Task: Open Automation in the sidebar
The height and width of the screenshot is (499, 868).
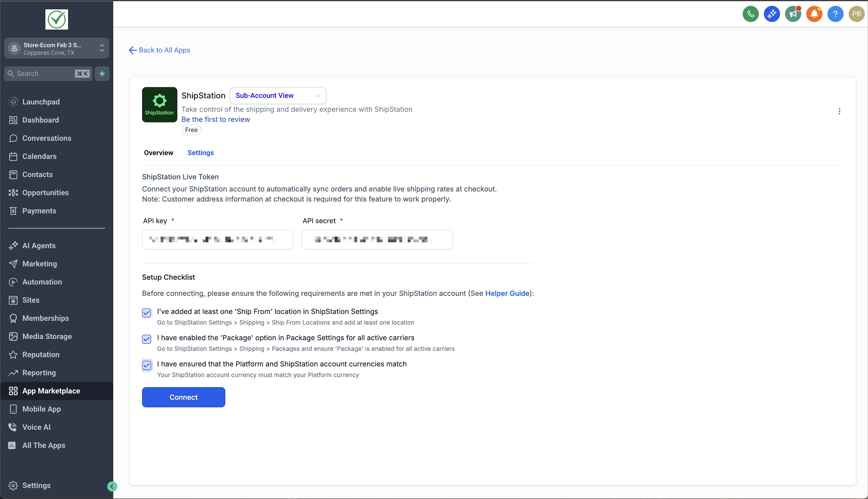Action: click(42, 282)
